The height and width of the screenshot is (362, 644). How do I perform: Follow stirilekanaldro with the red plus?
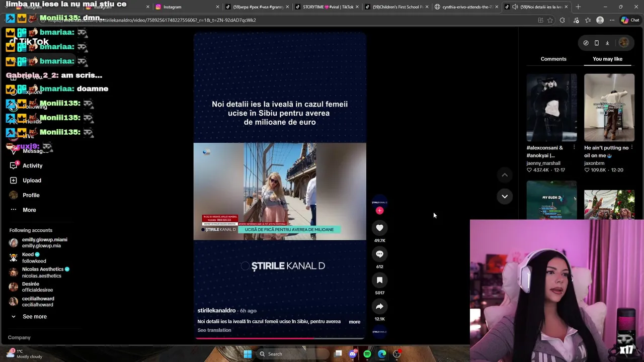[x=379, y=211]
